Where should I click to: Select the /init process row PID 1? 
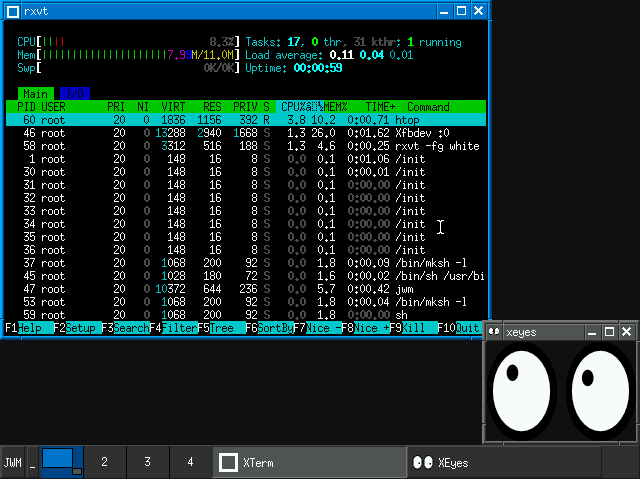[x=246, y=159]
